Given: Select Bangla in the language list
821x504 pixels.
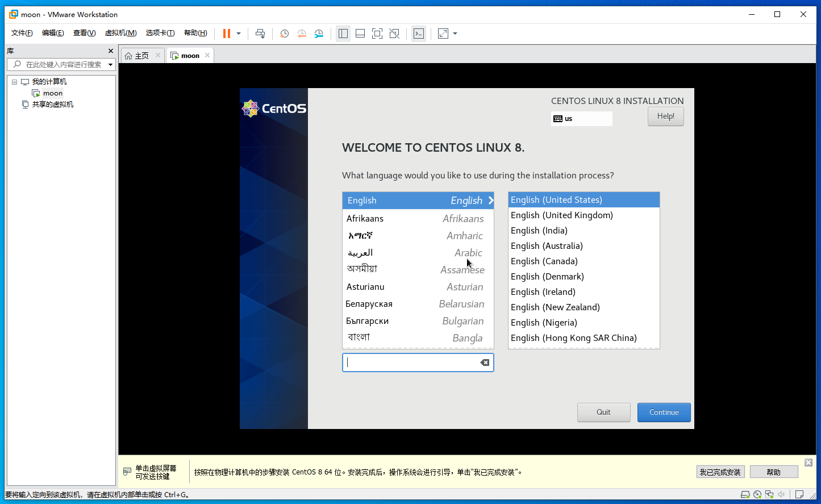Looking at the screenshot, I should (418, 338).
